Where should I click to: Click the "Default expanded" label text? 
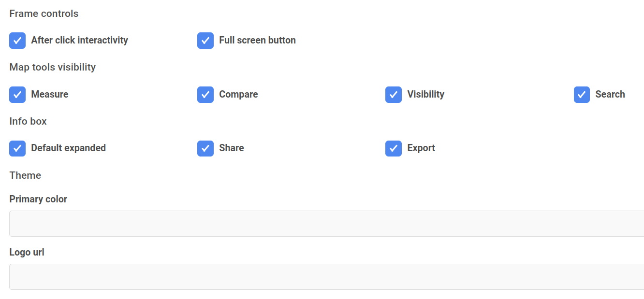68,148
